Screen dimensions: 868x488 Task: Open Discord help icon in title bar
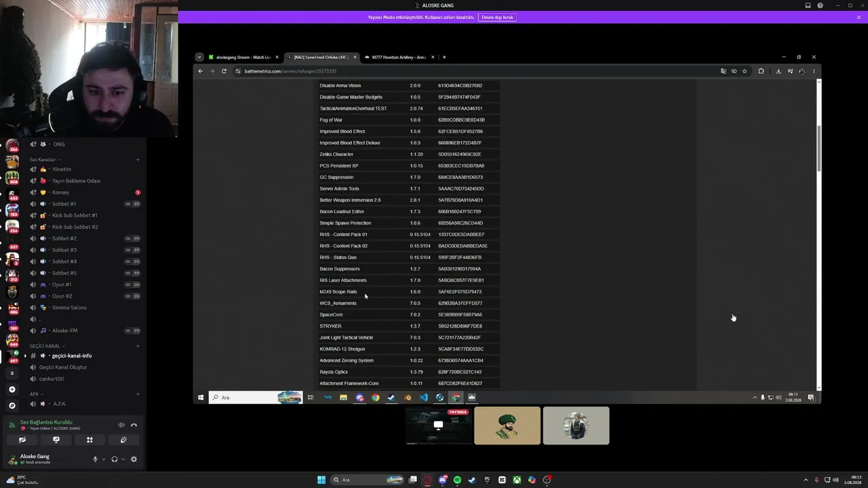[x=820, y=5]
